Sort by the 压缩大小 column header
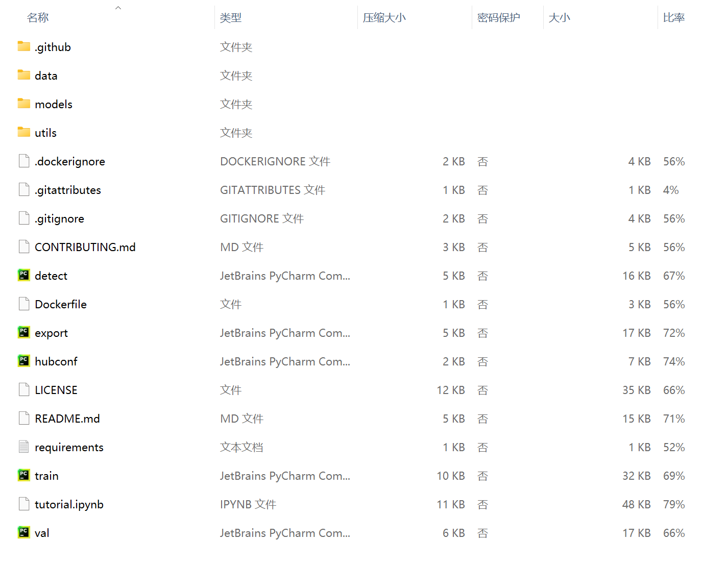Image resolution: width=728 pixels, height=565 pixels. pyautogui.click(x=384, y=18)
